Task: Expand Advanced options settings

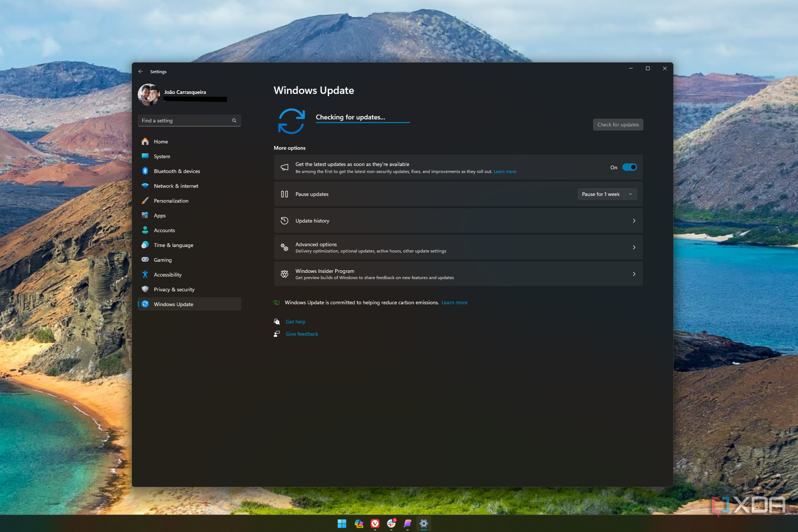Action: [458, 247]
